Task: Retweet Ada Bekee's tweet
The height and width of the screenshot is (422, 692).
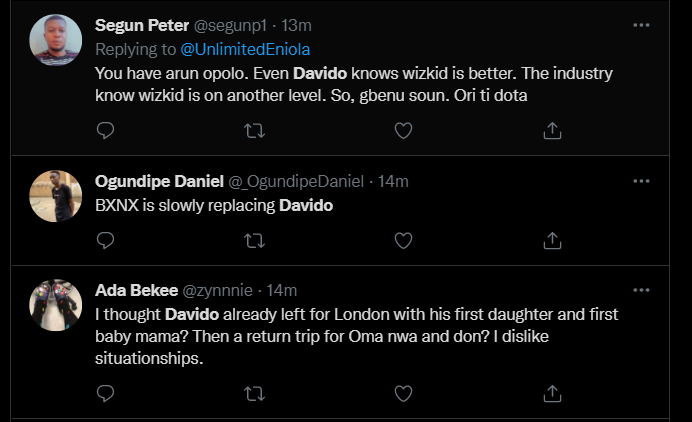Action: click(x=254, y=394)
